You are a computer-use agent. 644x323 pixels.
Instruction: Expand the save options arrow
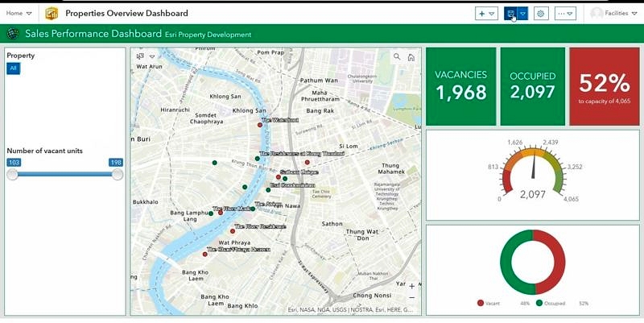click(522, 14)
